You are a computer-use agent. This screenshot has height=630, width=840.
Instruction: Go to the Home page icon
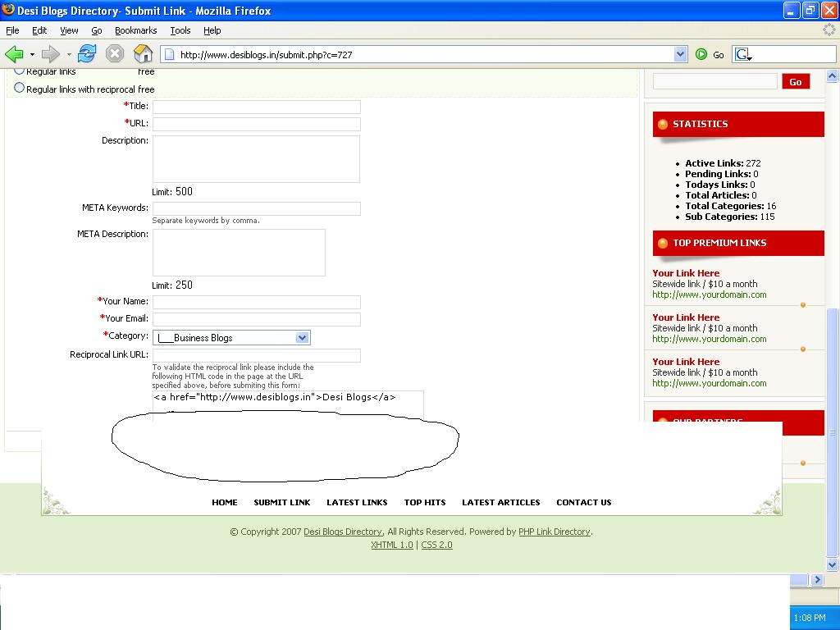coord(143,54)
